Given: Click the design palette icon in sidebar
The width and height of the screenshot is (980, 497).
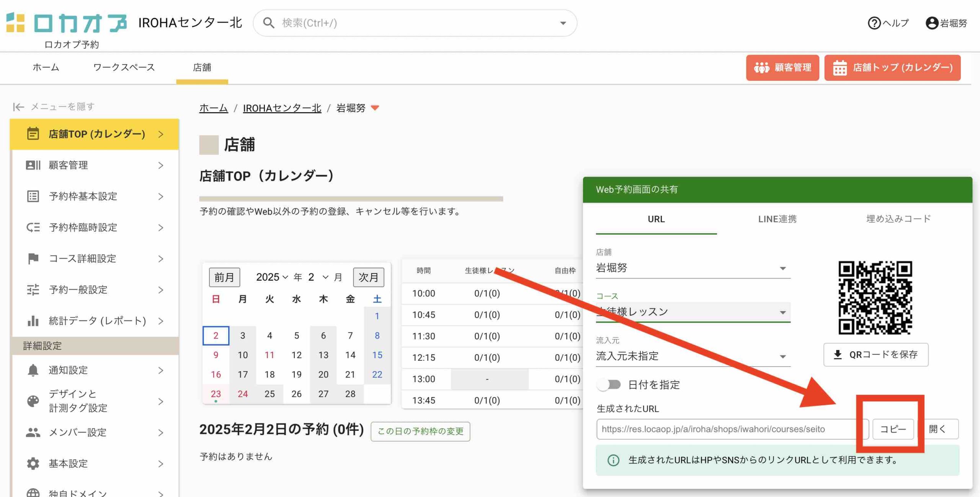Looking at the screenshot, I should click(33, 401).
